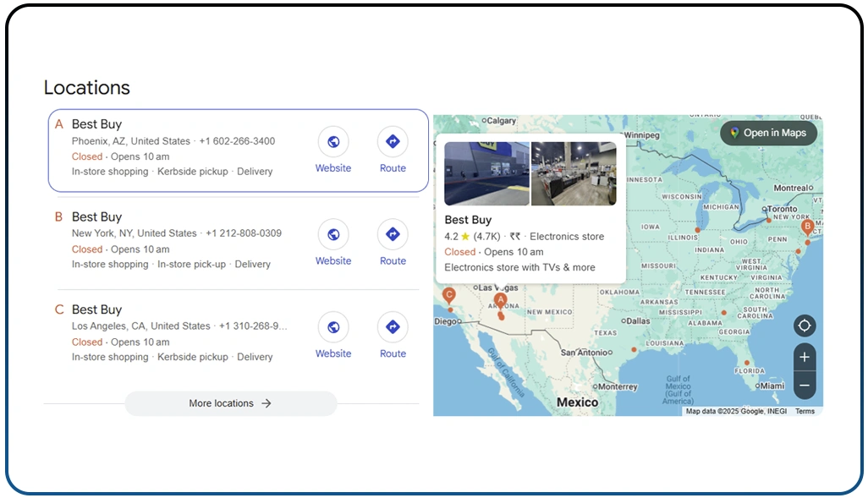Click the location targeting icon on the map
This screenshot has width=868, height=498.
804,326
